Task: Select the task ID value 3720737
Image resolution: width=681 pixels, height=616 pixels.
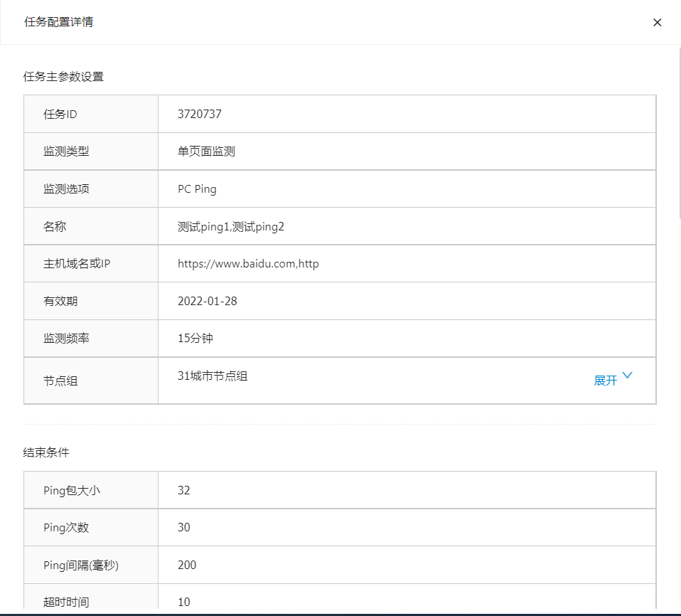Action: pos(200,114)
